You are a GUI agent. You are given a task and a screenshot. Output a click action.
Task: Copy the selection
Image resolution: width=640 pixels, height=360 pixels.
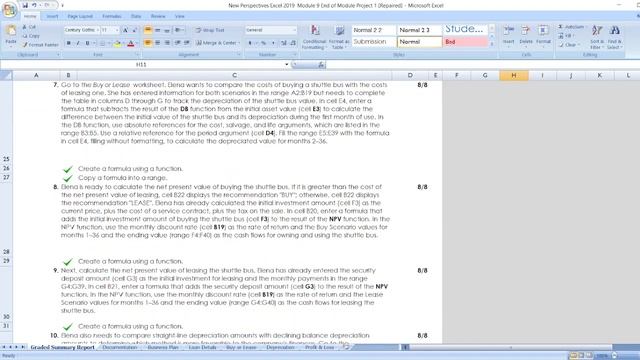tap(31, 36)
